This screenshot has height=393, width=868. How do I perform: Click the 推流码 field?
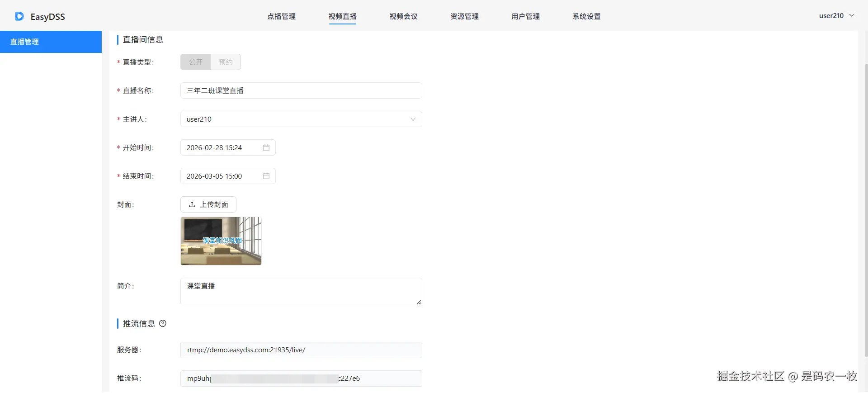(301, 379)
